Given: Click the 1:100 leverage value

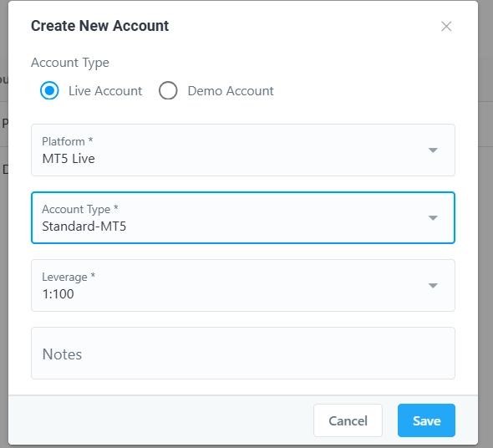Looking at the screenshot, I should (x=58, y=294).
